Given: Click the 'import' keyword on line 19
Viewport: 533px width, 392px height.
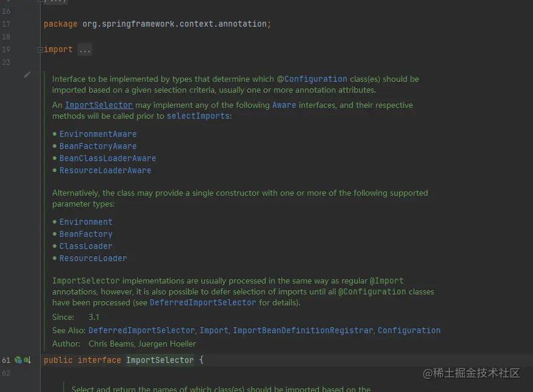Looking at the screenshot, I should click(58, 50).
